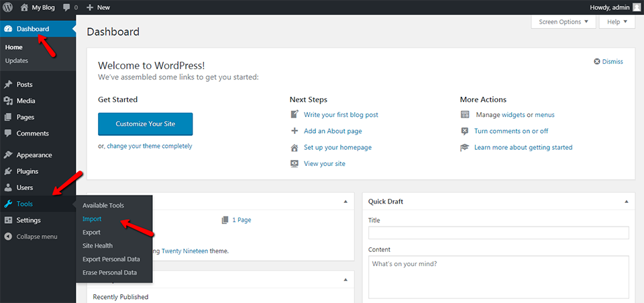
Task: Collapse the admin sidebar menu
Action: click(x=32, y=236)
